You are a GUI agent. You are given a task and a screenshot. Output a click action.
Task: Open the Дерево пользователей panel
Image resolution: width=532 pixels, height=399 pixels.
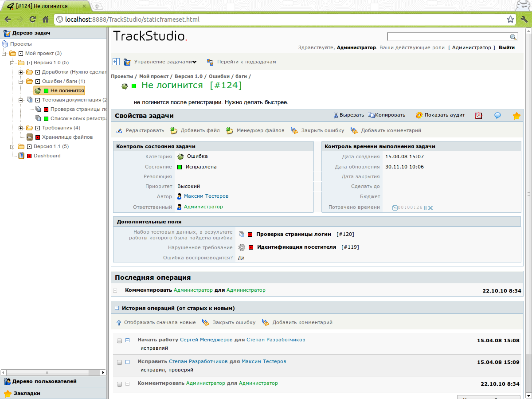(x=54, y=381)
